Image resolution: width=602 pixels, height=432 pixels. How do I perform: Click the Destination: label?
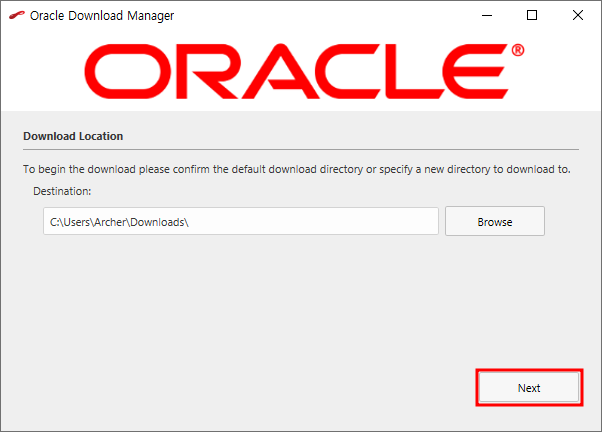pyautogui.click(x=62, y=191)
